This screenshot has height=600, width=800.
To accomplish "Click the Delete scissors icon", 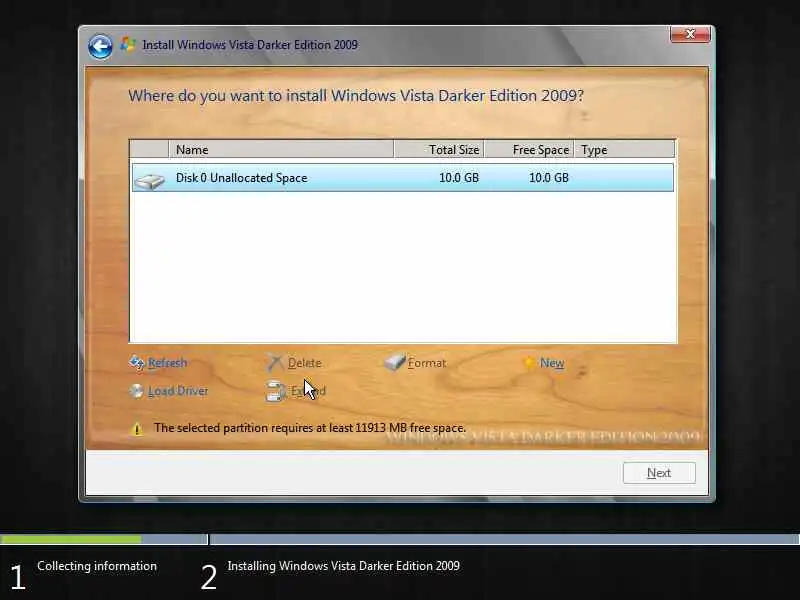I will (274, 363).
